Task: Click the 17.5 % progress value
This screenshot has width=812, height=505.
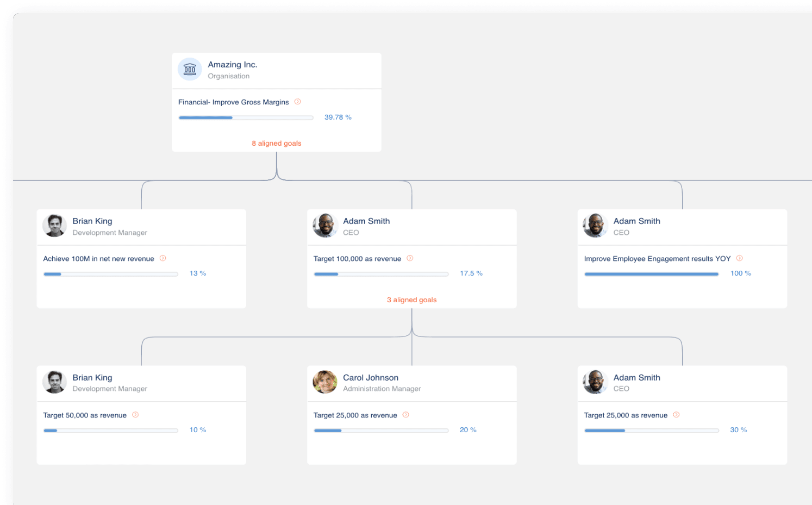Action: point(471,273)
